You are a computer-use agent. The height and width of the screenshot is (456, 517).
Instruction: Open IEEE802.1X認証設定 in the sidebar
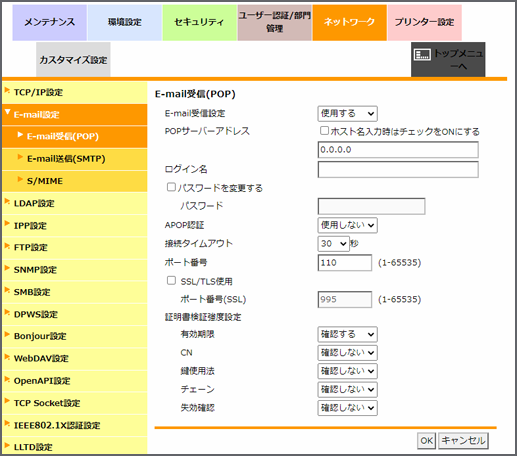pos(75,425)
